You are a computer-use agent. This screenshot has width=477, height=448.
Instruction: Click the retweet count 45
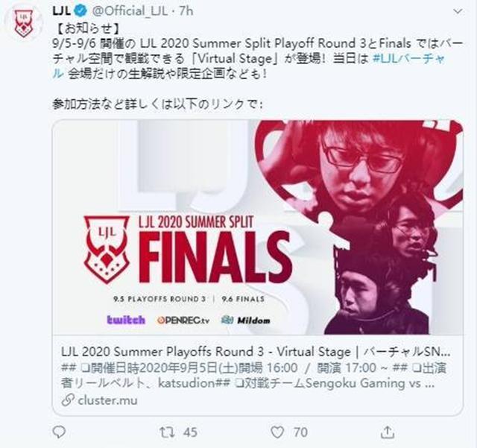click(191, 432)
